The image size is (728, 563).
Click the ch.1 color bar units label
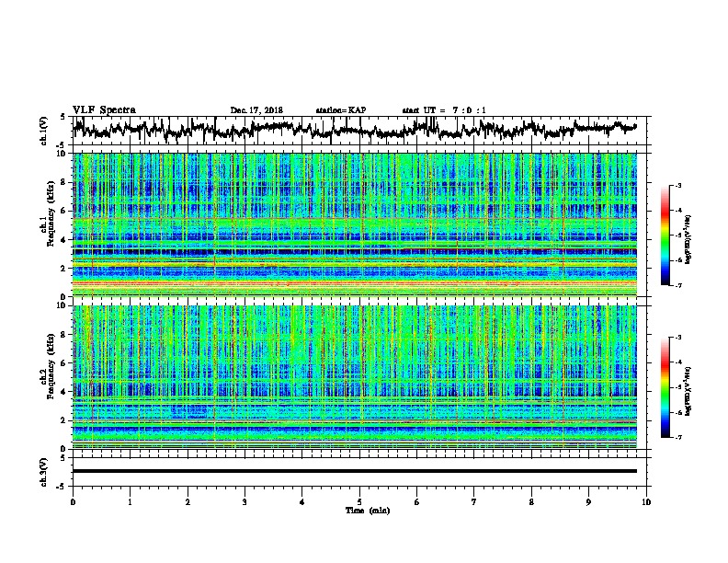[x=688, y=240]
